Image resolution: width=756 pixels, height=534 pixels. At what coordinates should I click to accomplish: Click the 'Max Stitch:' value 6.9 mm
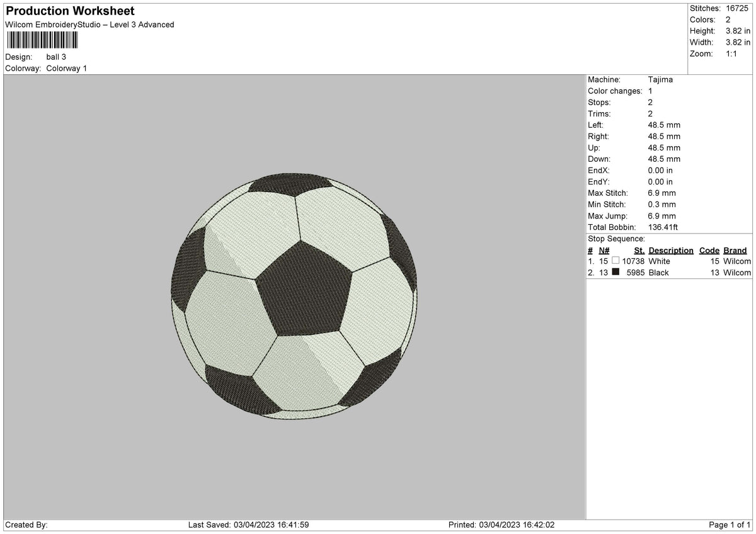661,193
